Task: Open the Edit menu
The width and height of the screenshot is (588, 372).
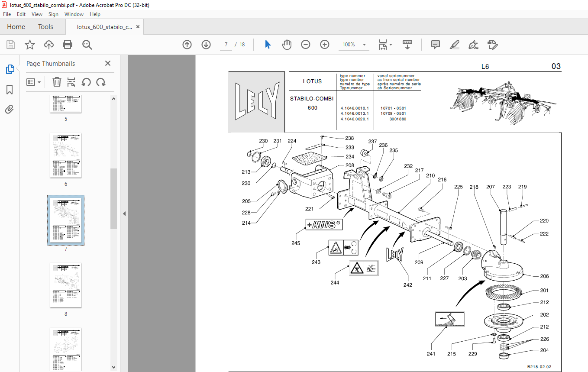Action: click(x=21, y=14)
